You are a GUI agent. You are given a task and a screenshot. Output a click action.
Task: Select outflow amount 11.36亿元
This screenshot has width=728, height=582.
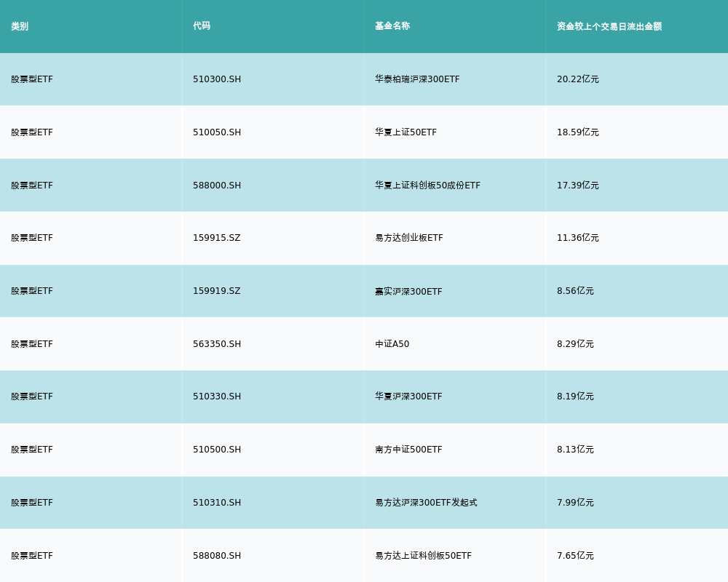[x=577, y=238]
